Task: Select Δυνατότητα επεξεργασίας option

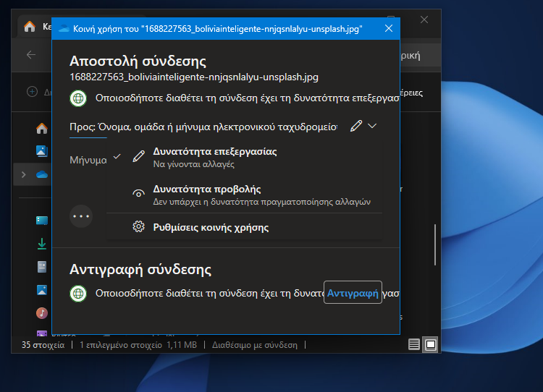Action: tap(245, 157)
